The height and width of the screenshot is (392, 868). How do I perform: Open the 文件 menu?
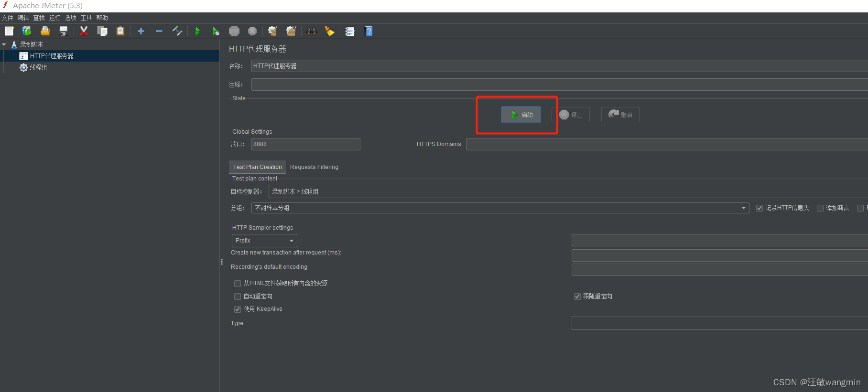click(8, 18)
